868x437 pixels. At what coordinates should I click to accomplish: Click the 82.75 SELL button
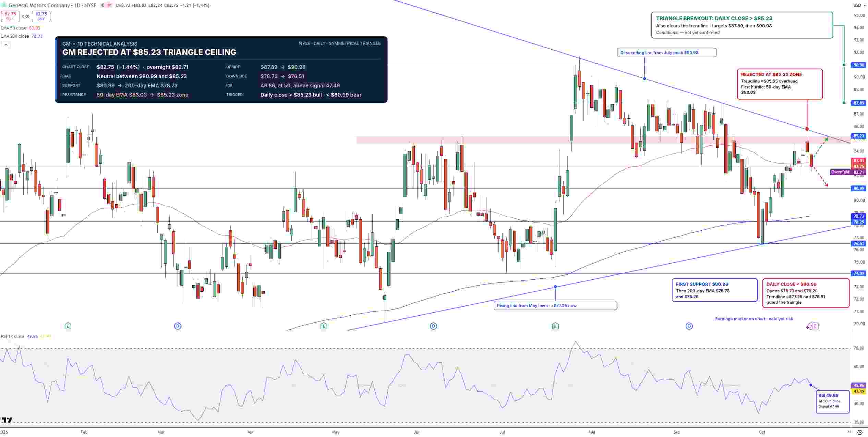10,16
